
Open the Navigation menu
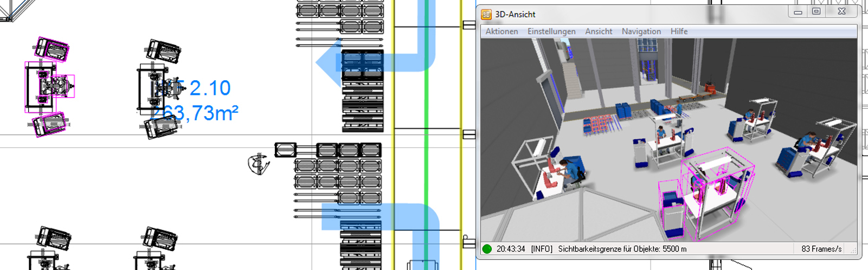tap(641, 31)
